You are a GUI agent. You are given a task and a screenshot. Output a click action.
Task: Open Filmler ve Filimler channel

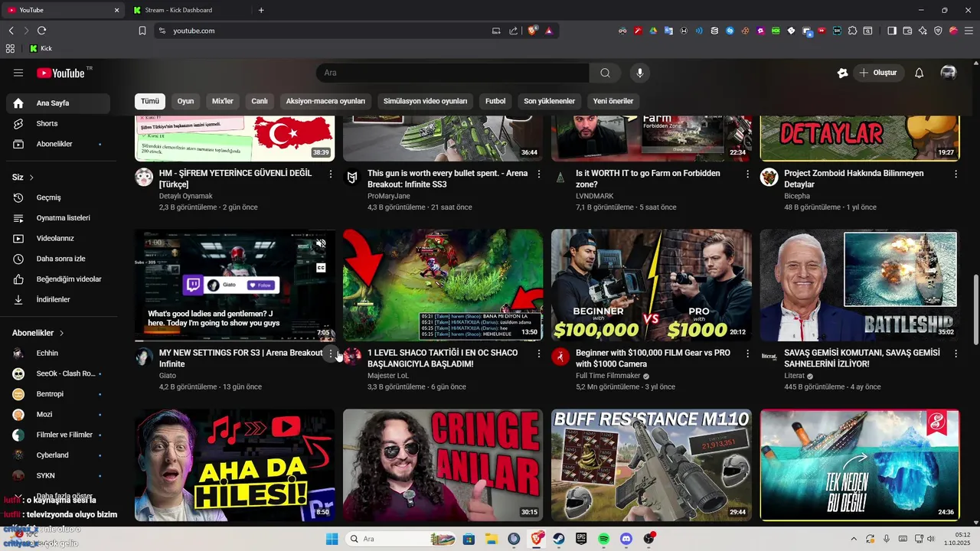(x=58, y=435)
